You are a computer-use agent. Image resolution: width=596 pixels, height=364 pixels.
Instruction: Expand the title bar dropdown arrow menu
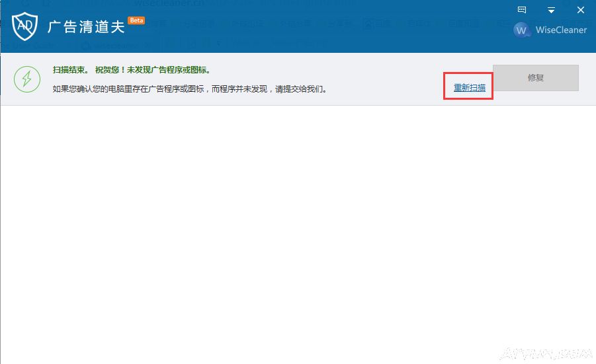pyautogui.click(x=551, y=11)
